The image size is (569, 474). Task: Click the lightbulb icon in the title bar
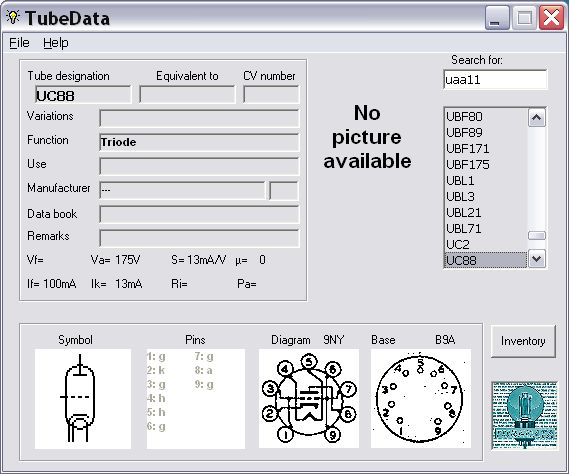(x=13, y=17)
